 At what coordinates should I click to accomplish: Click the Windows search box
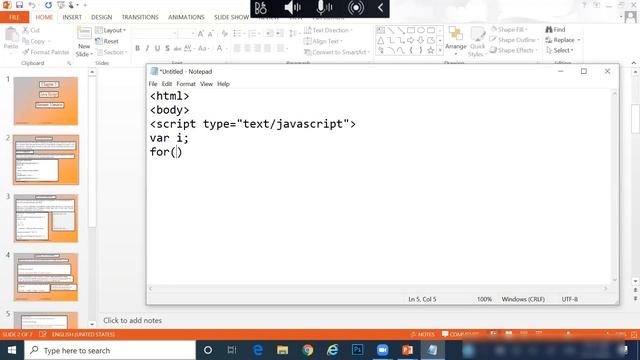(x=110, y=350)
